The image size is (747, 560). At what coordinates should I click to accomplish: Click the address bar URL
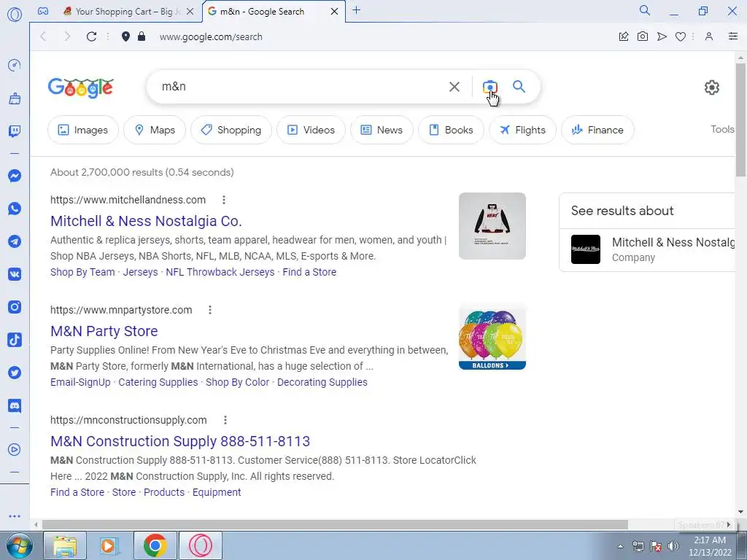211,36
